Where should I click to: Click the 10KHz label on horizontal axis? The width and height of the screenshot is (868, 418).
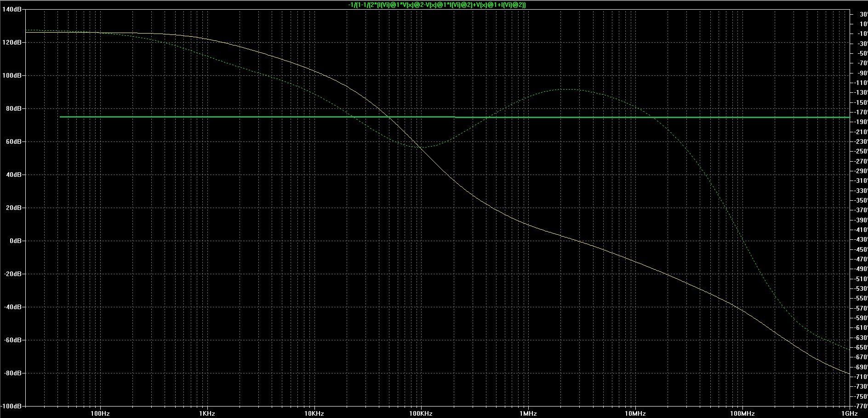(314, 413)
